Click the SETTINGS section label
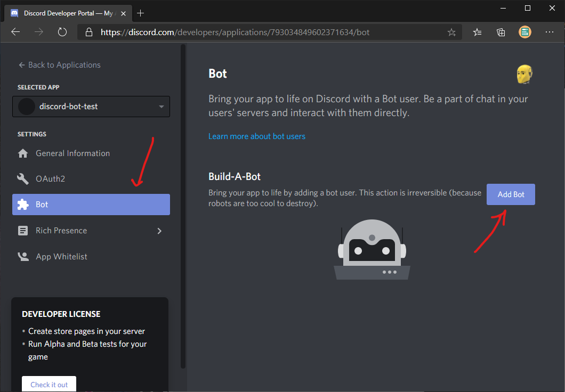 (32, 134)
